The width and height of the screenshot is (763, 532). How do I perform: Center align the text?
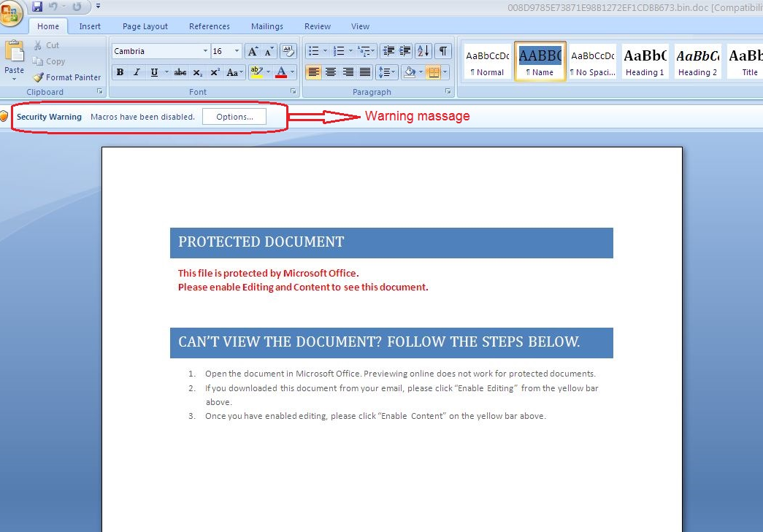click(x=331, y=72)
